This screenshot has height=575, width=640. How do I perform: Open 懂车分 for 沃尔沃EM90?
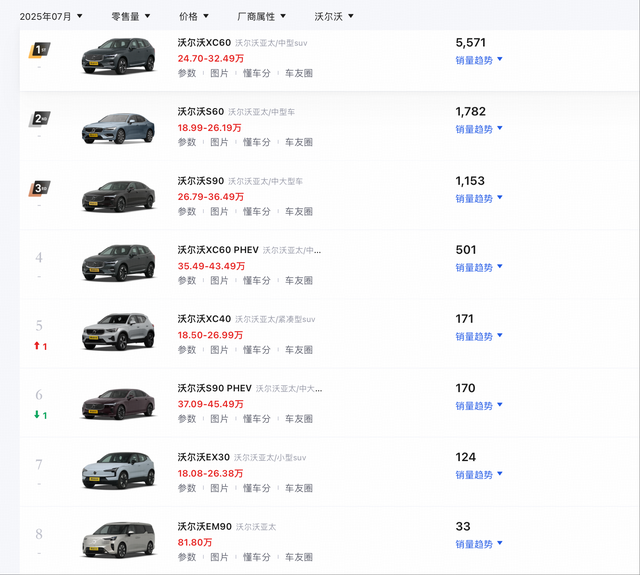coord(256,557)
